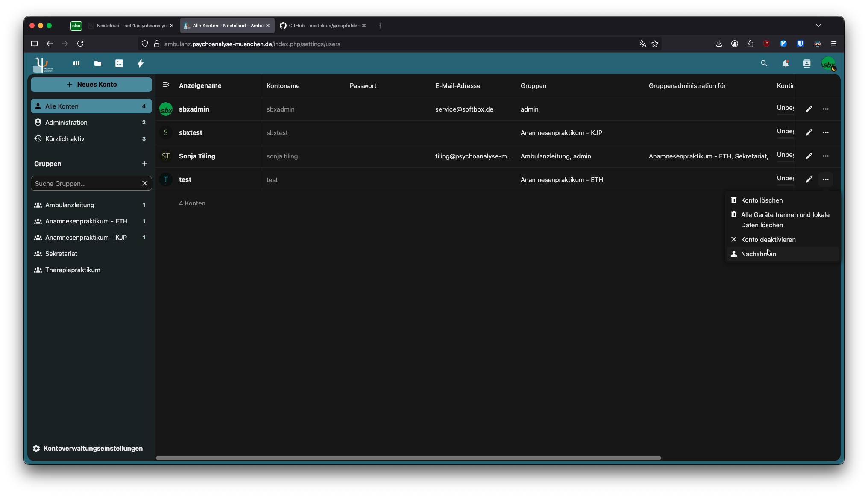The height and width of the screenshot is (496, 868).
Task: Edit the sbxtest account with the pencil icon
Action: tap(809, 132)
